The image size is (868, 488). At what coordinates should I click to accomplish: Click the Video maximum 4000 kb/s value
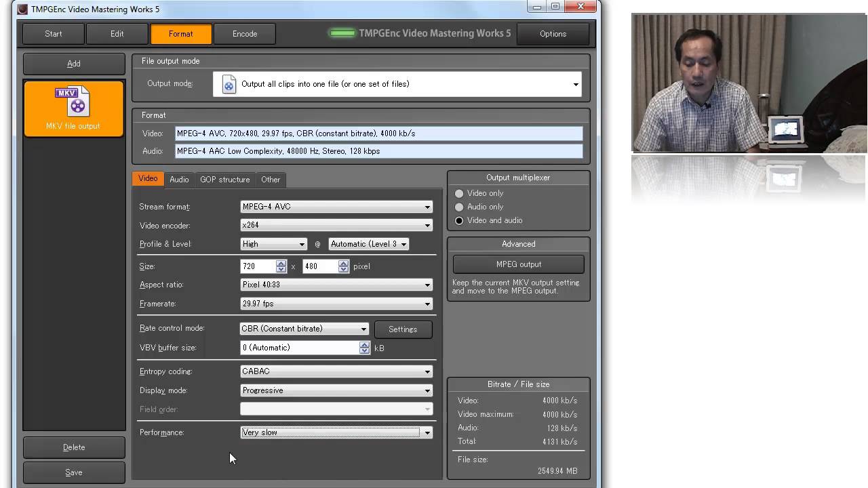559,415
